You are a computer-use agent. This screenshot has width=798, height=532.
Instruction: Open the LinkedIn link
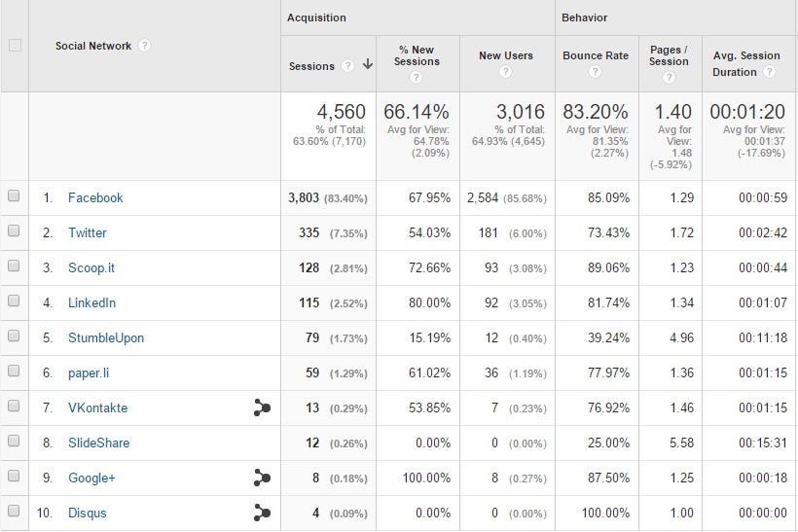click(x=92, y=303)
